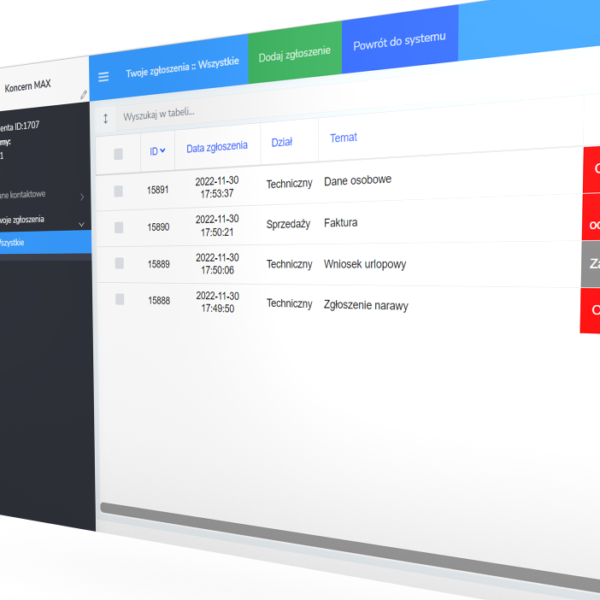
Task: Sort table by Temat column header
Action: coord(342,138)
